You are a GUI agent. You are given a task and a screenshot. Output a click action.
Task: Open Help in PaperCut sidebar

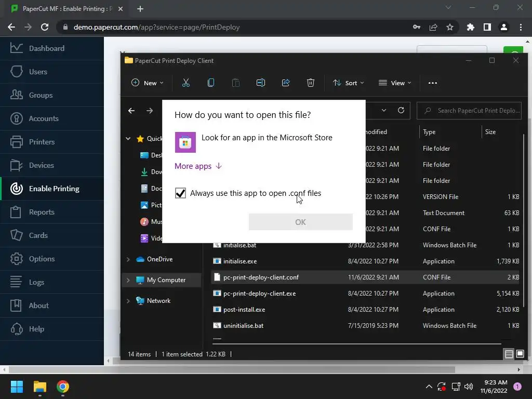click(52, 329)
